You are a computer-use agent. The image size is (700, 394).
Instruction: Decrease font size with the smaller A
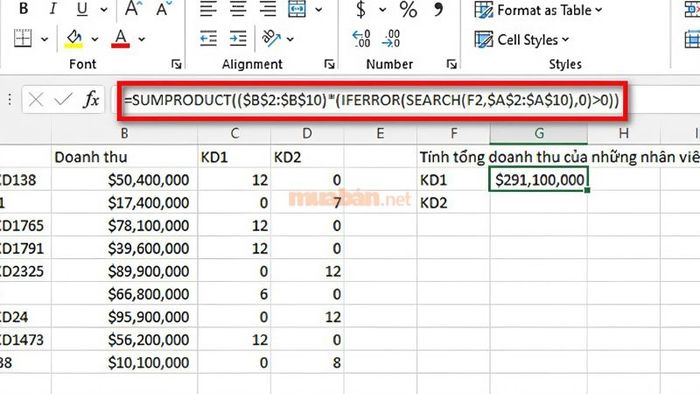(163, 9)
